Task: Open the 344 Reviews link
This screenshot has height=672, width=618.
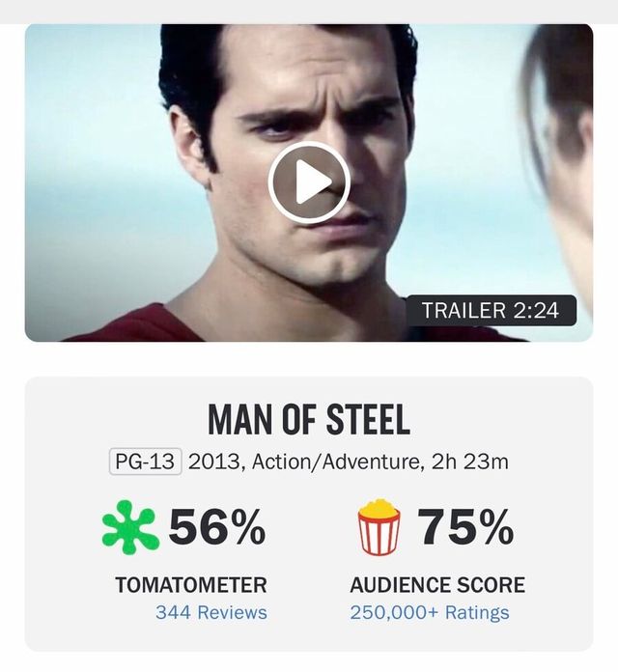Action: 211,612
